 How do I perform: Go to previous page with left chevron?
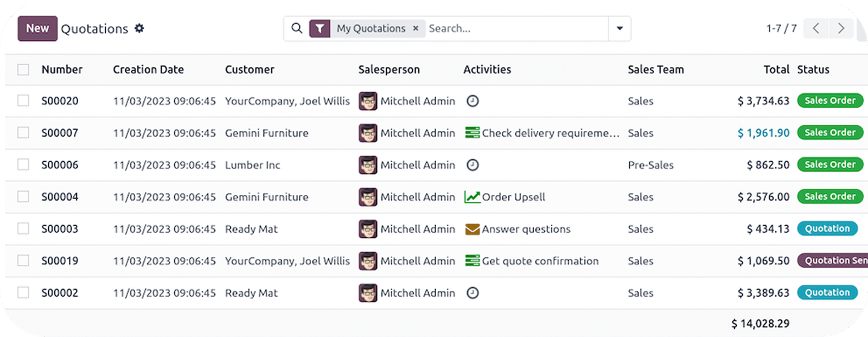tap(816, 28)
